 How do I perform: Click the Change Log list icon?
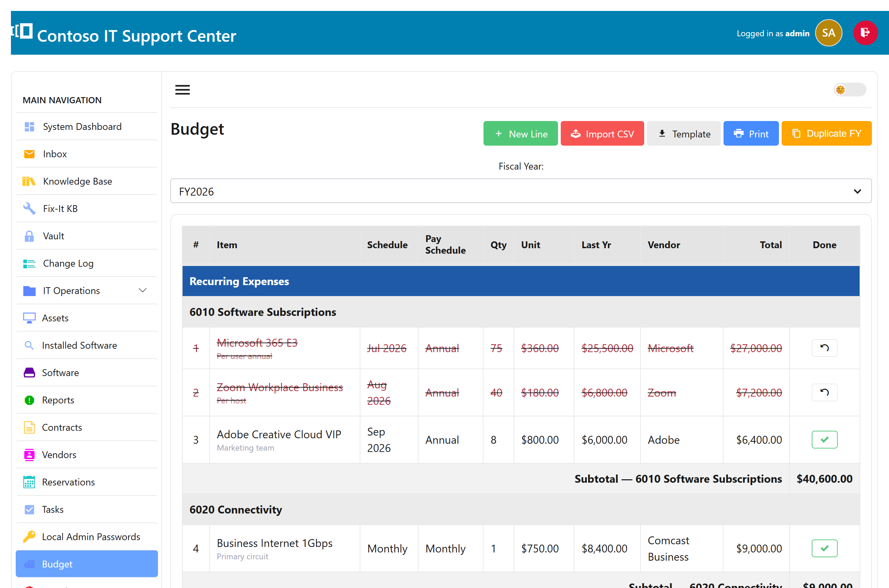coord(29,264)
